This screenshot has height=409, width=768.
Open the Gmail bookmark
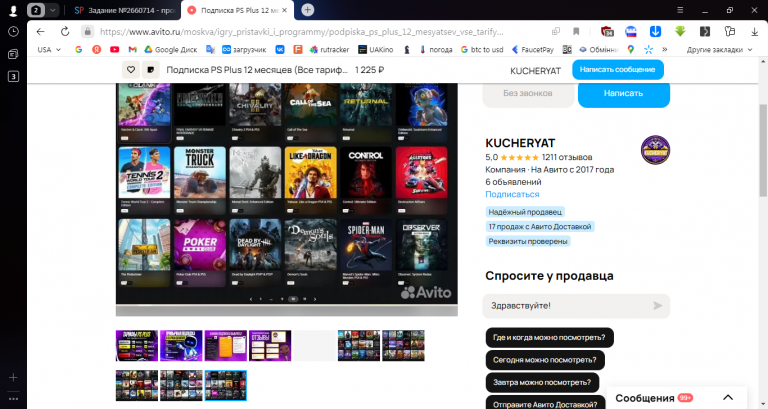pos(132,49)
